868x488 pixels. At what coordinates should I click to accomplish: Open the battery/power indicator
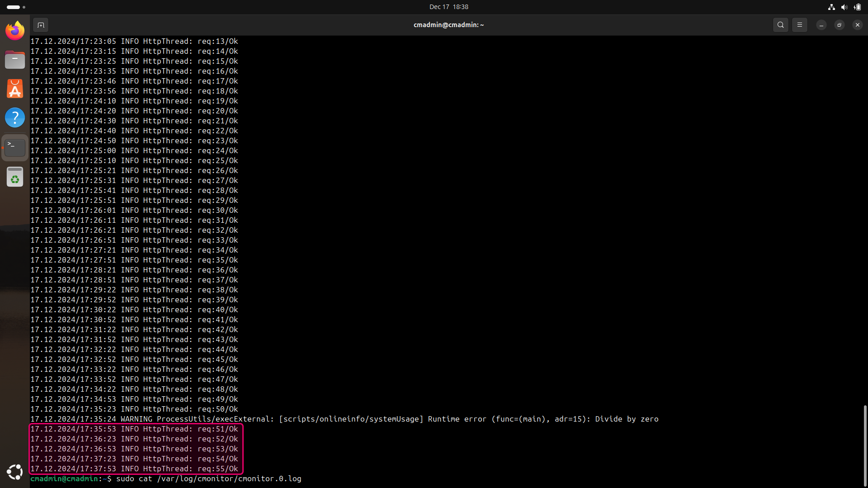(857, 7)
